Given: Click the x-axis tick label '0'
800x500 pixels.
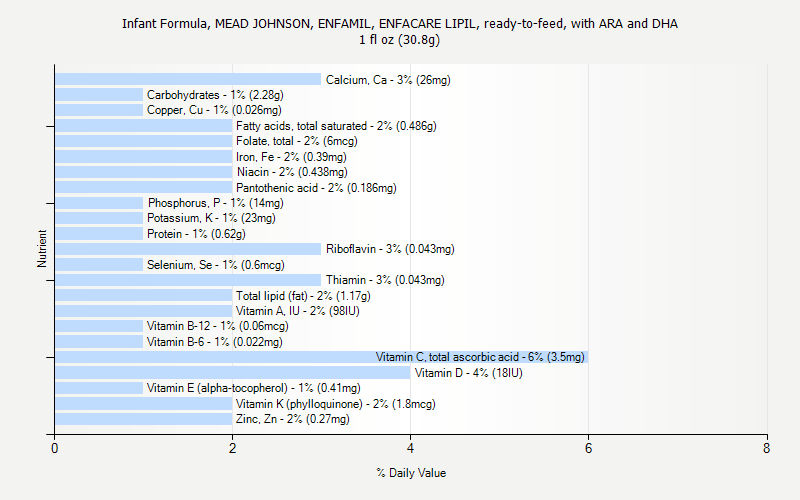Looking at the screenshot, I should [x=55, y=448].
